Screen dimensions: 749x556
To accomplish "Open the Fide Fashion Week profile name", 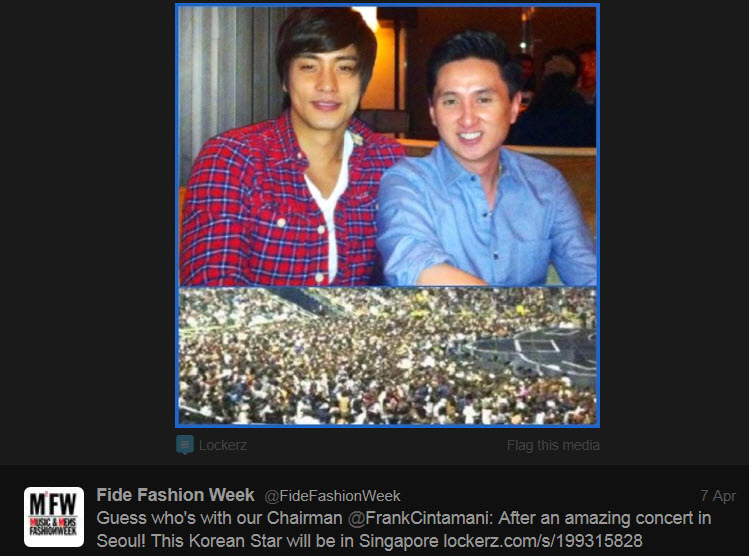I will click(175, 495).
